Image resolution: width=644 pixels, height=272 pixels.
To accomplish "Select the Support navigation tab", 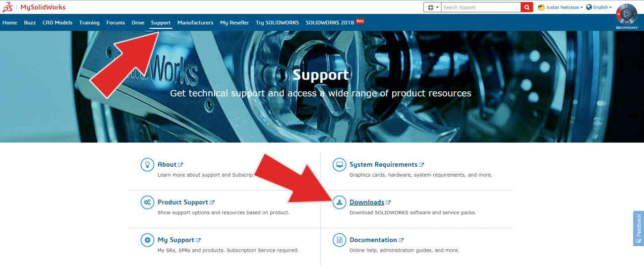I will 161,23.
